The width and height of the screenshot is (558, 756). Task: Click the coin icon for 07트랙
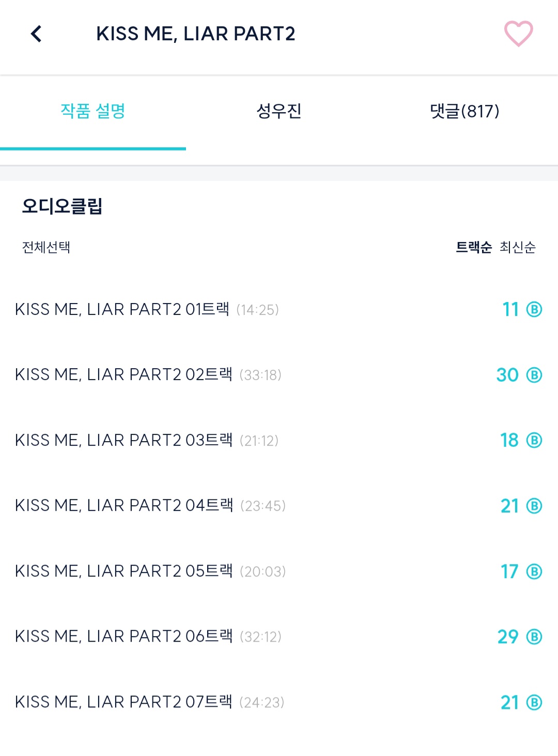coord(534,702)
